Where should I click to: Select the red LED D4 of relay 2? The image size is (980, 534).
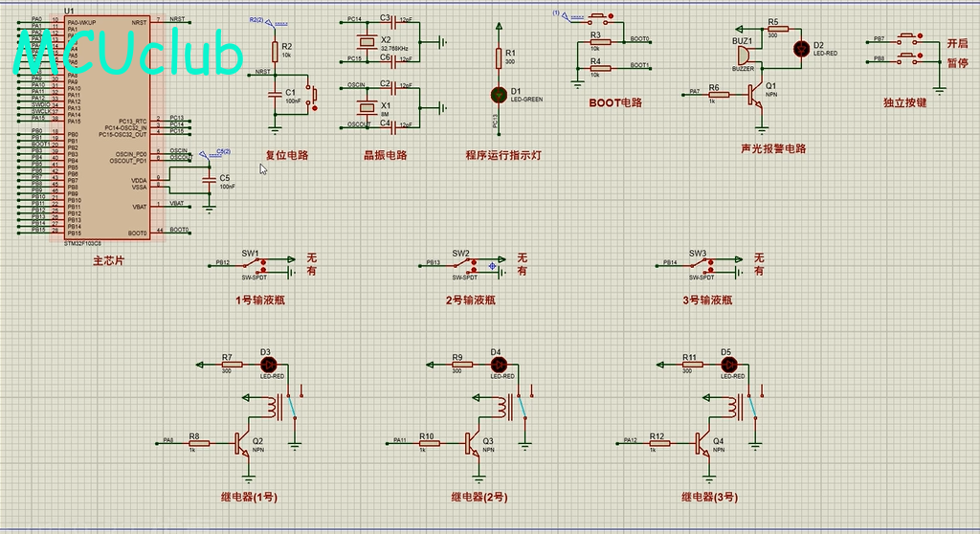pyautogui.click(x=498, y=365)
